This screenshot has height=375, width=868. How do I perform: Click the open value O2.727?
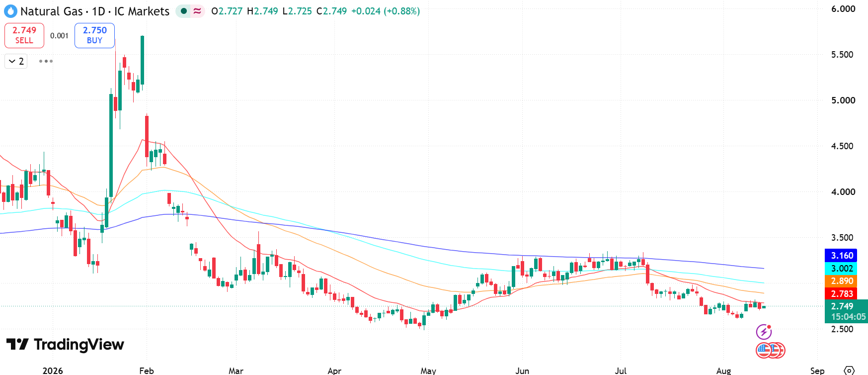[x=227, y=11]
